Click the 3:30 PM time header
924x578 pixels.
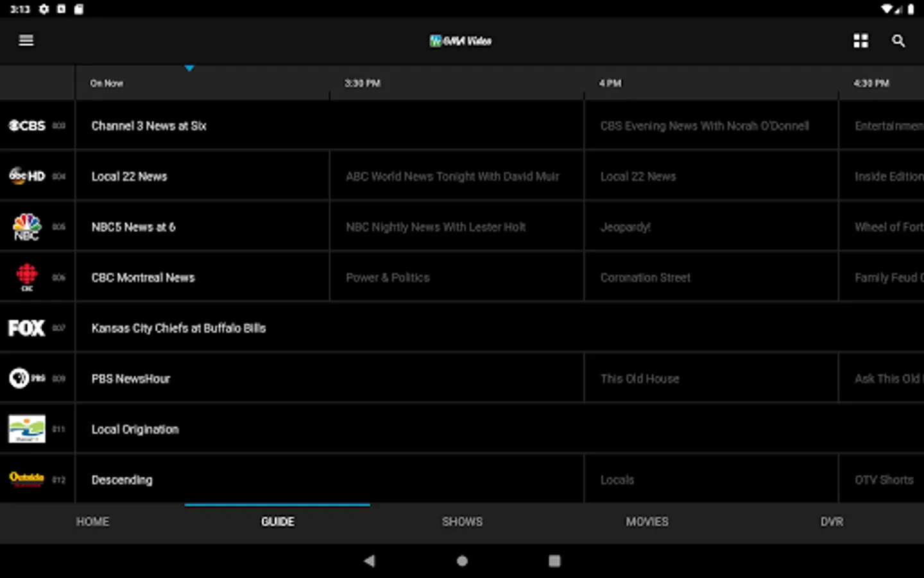(363, 83)
